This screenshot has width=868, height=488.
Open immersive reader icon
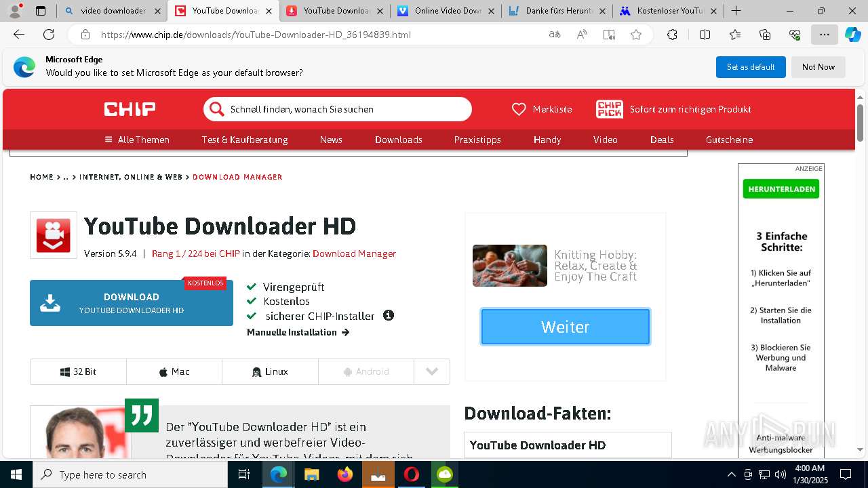click(x=609, y=35)
